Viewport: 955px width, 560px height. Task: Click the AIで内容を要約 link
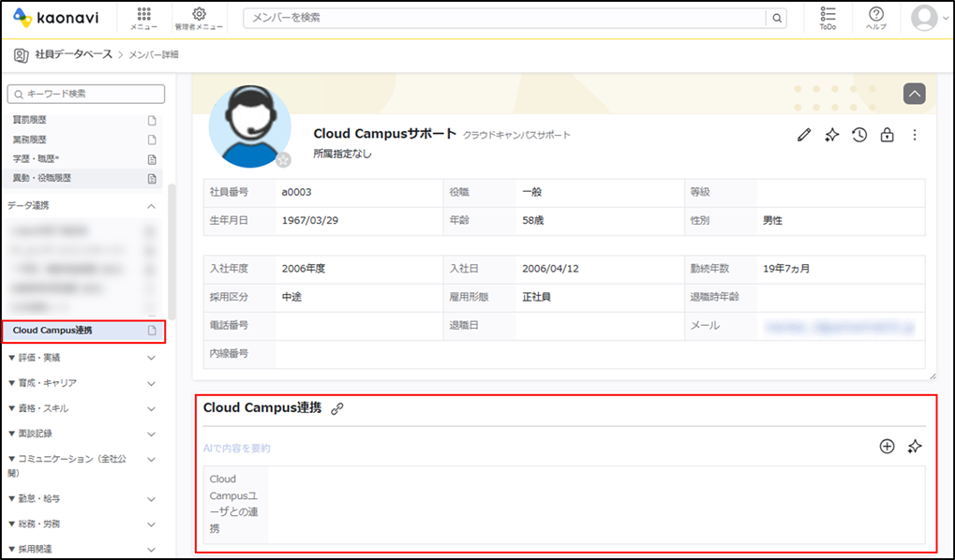[x=237, y=448]
